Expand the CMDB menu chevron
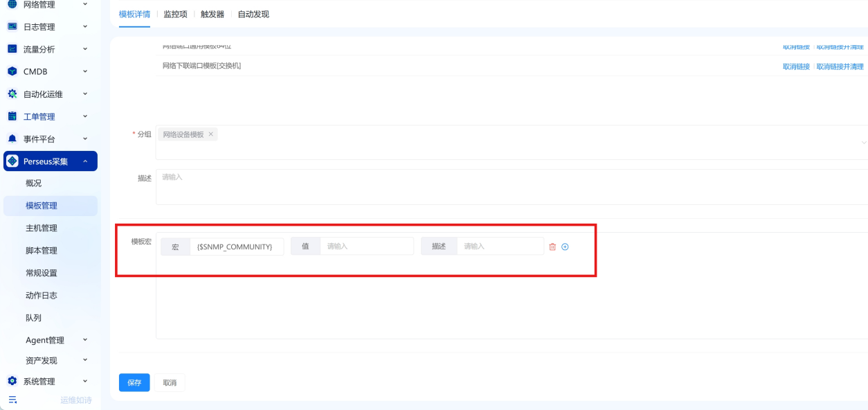This screenshot has height=410, width=868. [x=85, y=71]
